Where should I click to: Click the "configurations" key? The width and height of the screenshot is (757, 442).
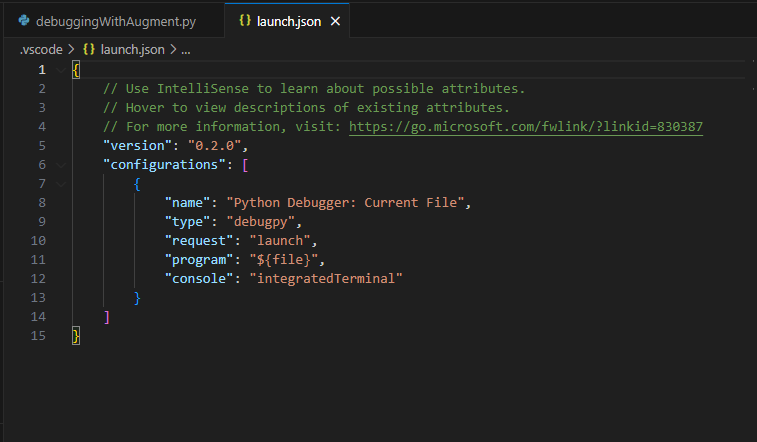coord(164,165)
